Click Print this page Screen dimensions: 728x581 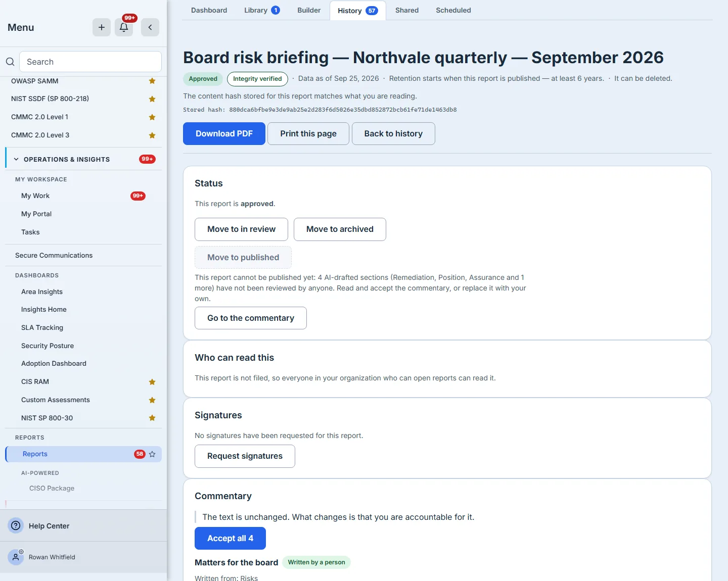(308, 134)
